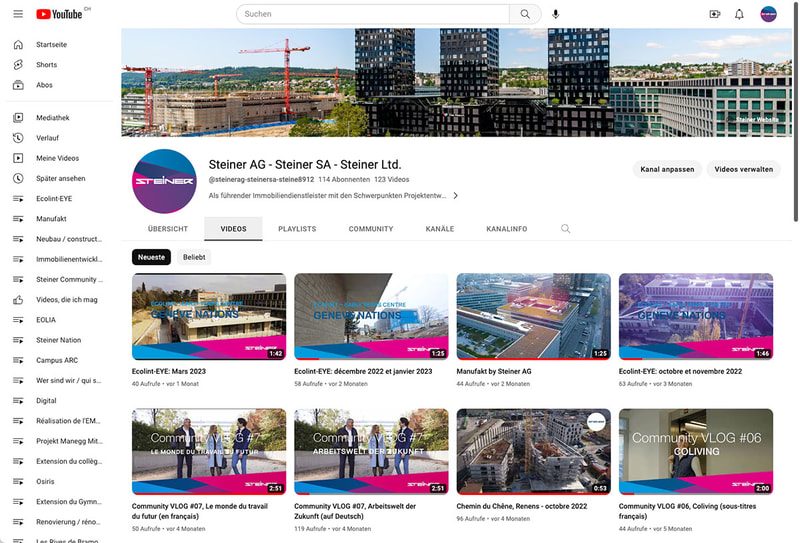Open Shorts in the sidebar
The height and width of the screenshot is (543, 800).
coord(46,65)
